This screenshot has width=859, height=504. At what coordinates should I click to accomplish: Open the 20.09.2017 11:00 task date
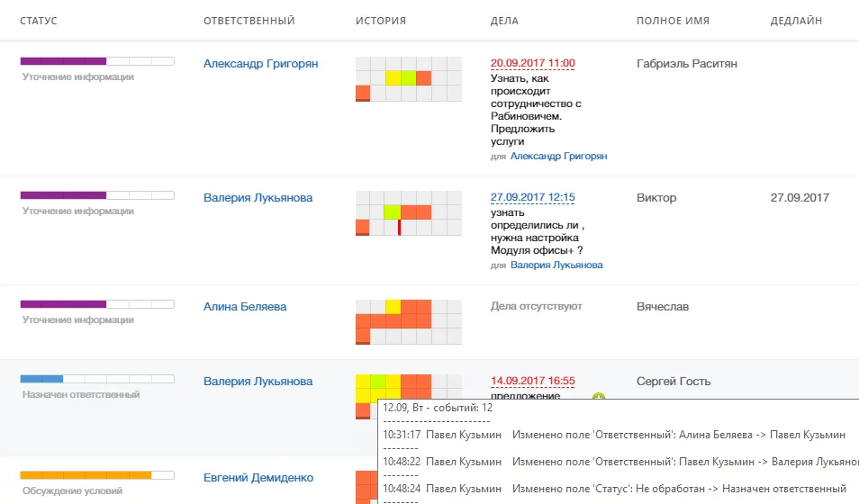[532, 63]
